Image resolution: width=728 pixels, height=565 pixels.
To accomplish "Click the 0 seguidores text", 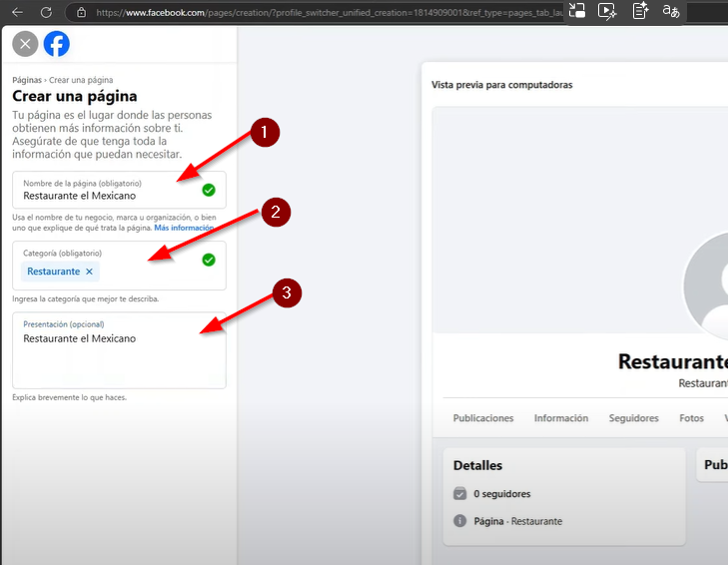I will [x=502, y=494].
